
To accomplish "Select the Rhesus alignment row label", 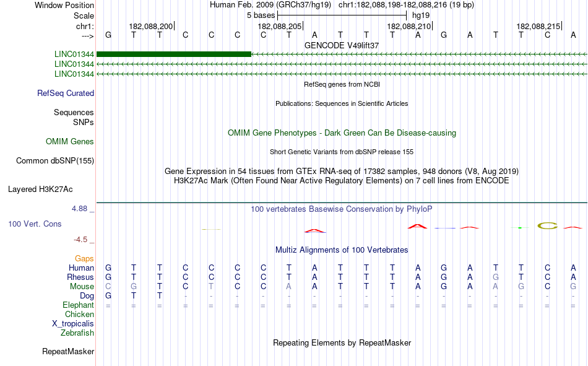I will point(80,277).
